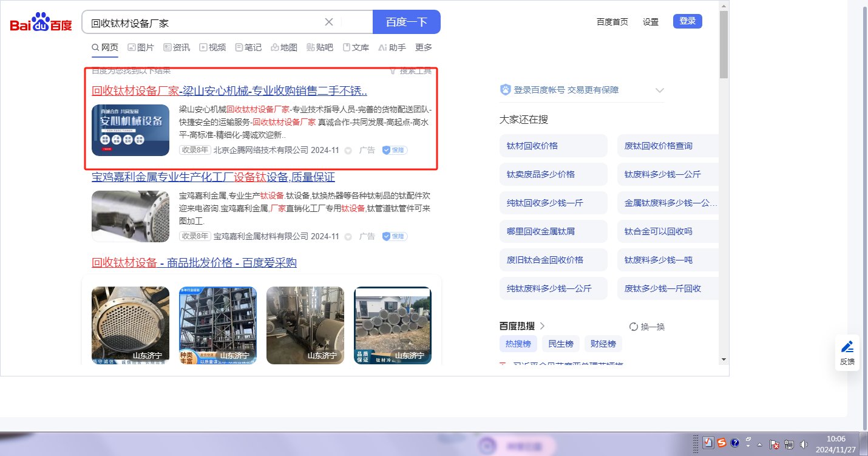Click the page scrollbar down arrow
The image size is (868, 456).
(724, 359)
